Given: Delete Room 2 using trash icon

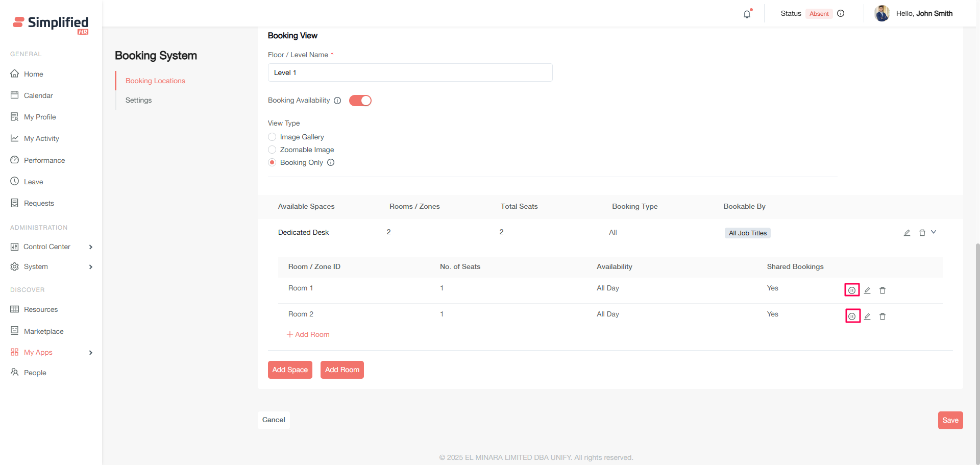Looking at the screenshot, I should 883,316.
